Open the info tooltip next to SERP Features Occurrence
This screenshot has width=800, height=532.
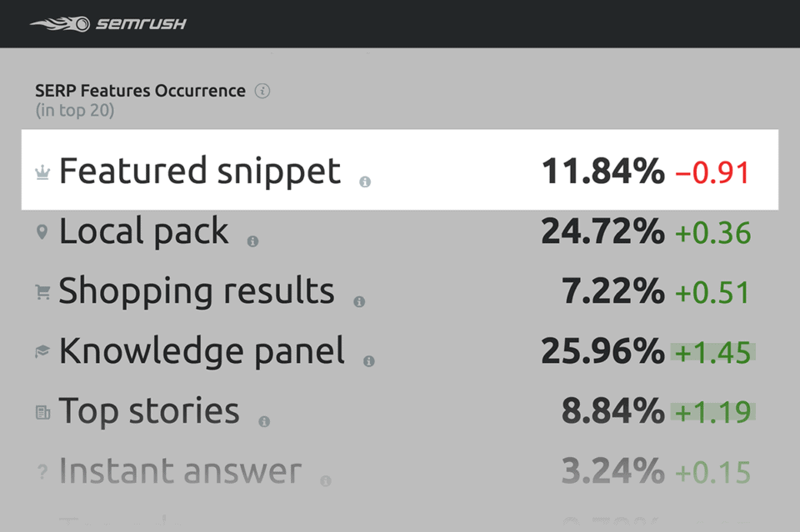pos(262,92)
